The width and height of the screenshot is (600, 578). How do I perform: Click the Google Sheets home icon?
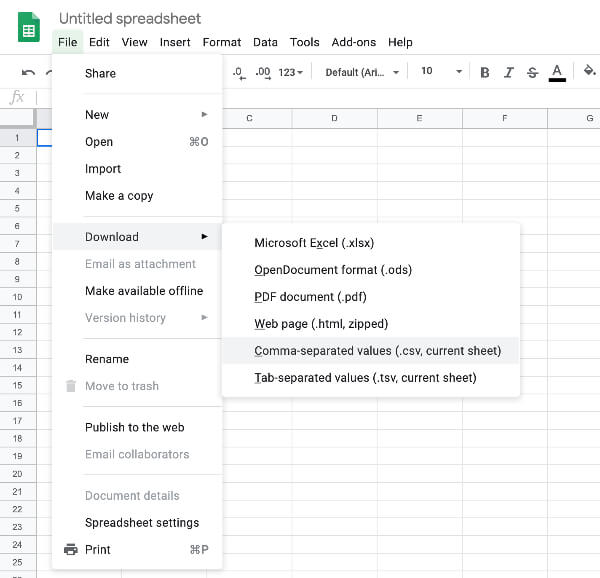point(29,27)
